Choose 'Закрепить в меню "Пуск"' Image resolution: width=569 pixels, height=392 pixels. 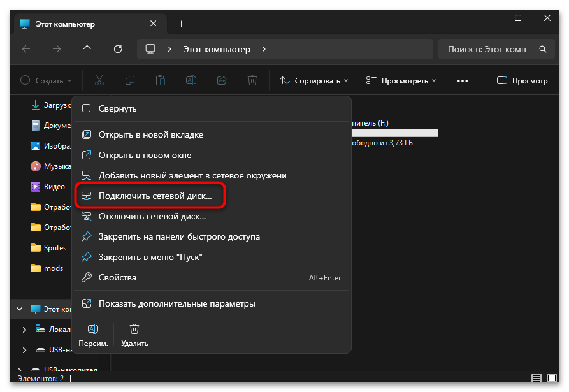tap(212, 257)
